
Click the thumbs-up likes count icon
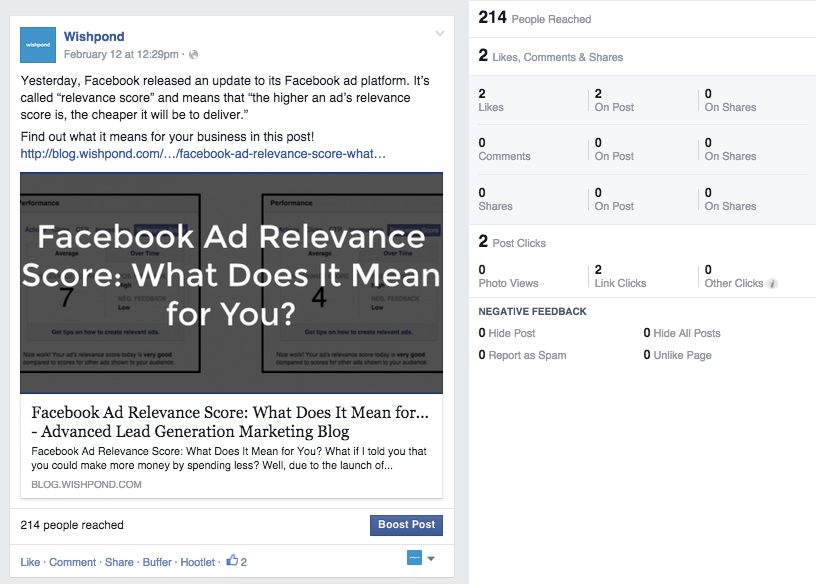232,560
